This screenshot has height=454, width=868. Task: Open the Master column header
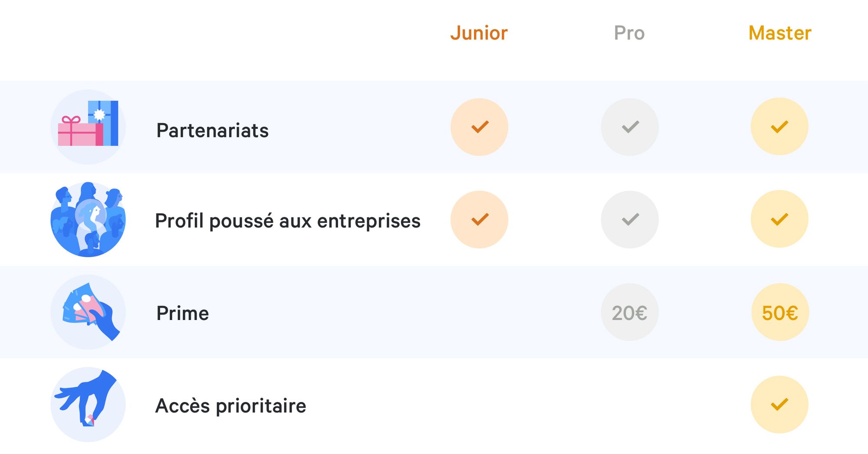coord(780,33)
